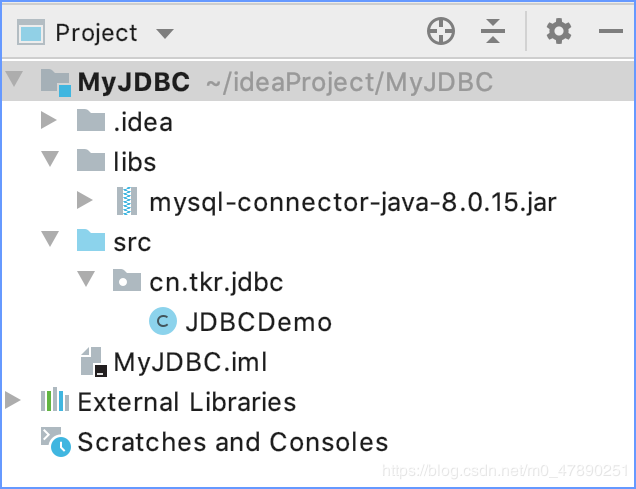Viewport: 636px width, 489px height.
Task: Select the MyJDBC.iml file
Action: [190, 361]
